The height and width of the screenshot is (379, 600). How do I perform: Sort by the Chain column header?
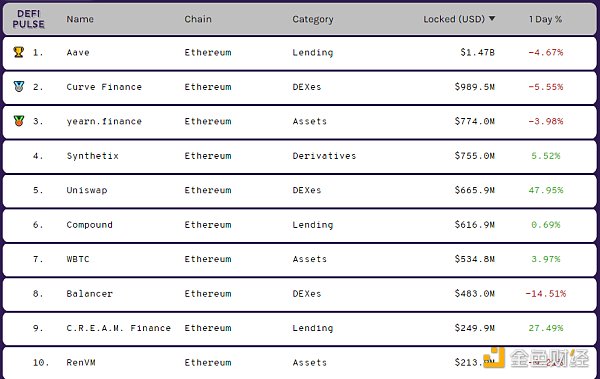point(198,19)
